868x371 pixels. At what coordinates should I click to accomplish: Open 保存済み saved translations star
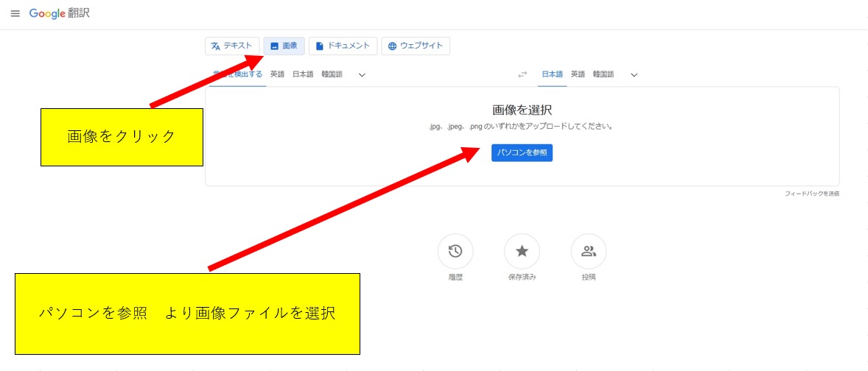point(522,252)
